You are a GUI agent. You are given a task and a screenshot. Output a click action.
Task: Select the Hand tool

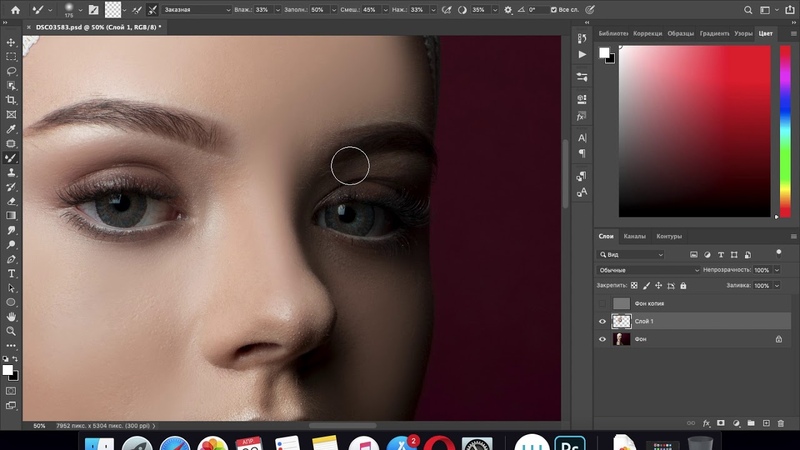(x=12, y=316)
